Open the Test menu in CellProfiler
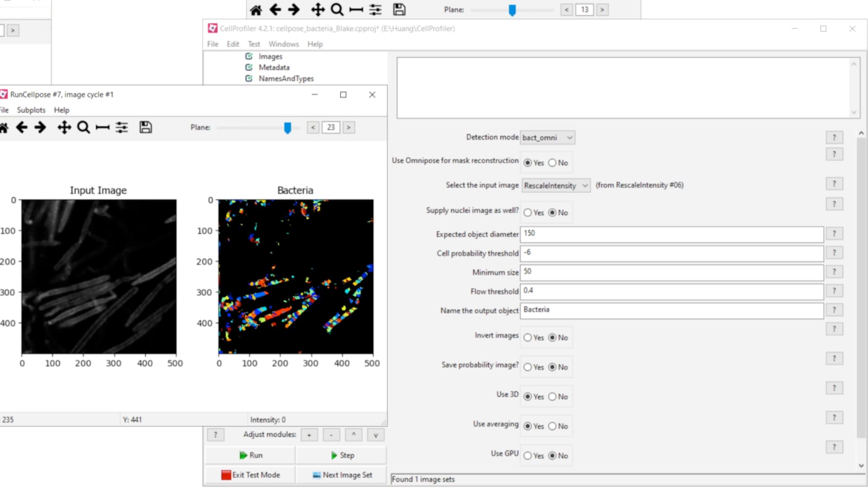Viewport: 868px width, 491px height. tap(254, 44)
